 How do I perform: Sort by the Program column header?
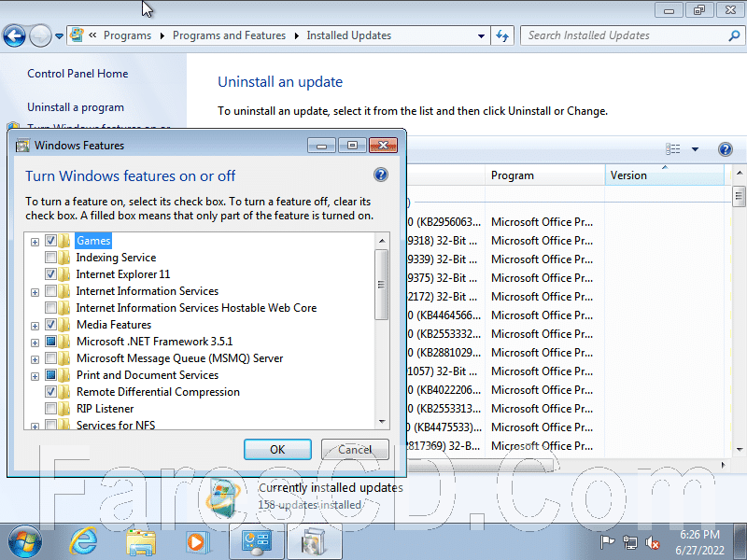click(545, 175)
